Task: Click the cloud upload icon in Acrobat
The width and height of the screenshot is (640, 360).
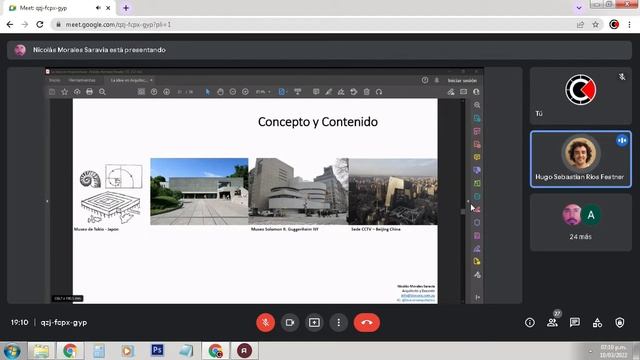Action: (77, 92)
